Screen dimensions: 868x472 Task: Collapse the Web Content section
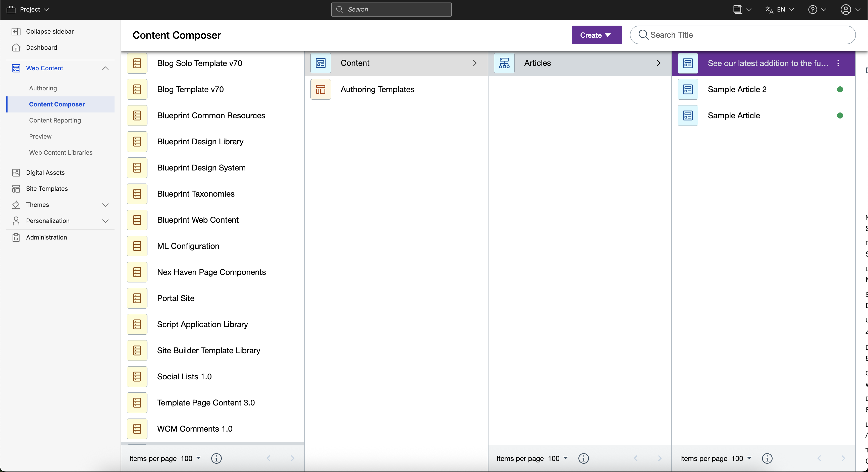[105, 68]
